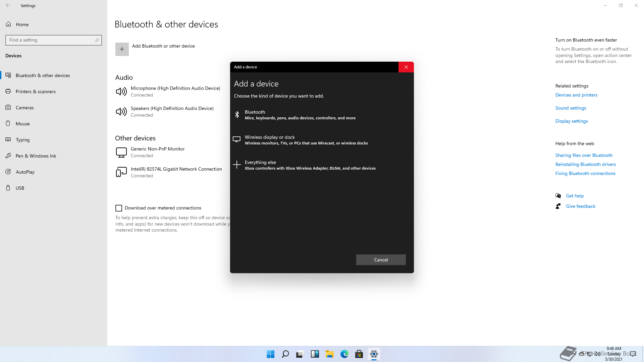Enable Download over metered connections checkbox
Image resolution: width=644 pixels, height=362 pixels.
pyautogui.click(x=119, y=208)
